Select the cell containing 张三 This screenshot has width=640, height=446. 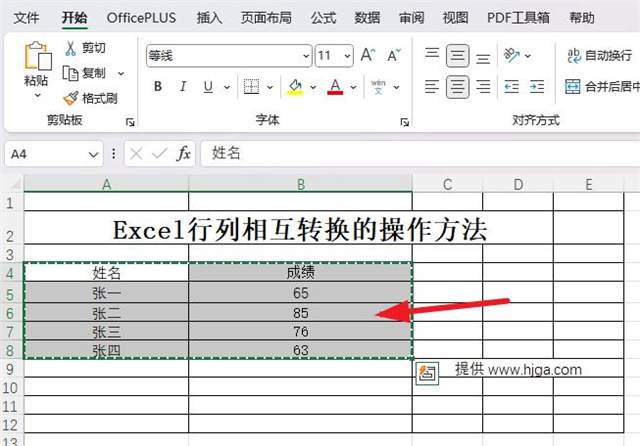pos(106,332)
